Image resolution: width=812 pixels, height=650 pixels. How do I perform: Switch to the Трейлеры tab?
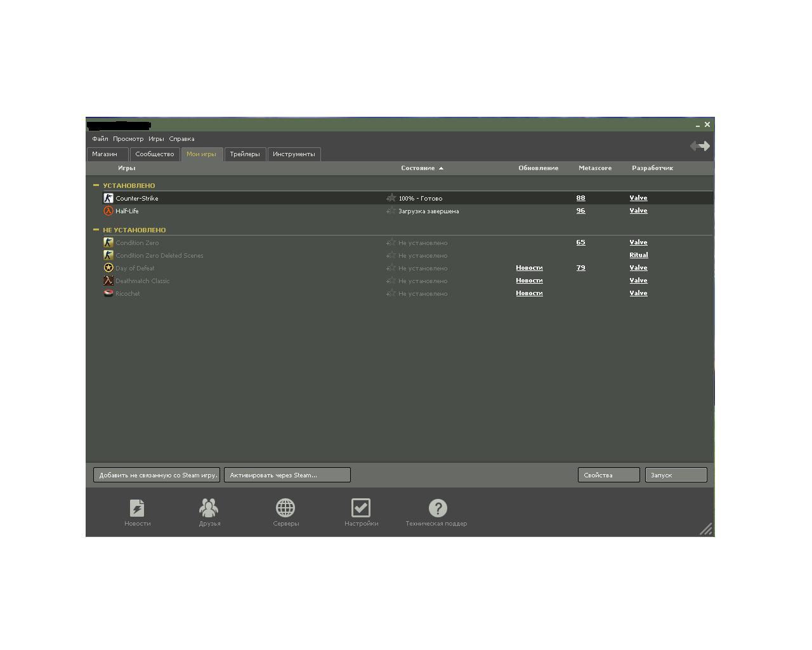[x=245, y=154]
